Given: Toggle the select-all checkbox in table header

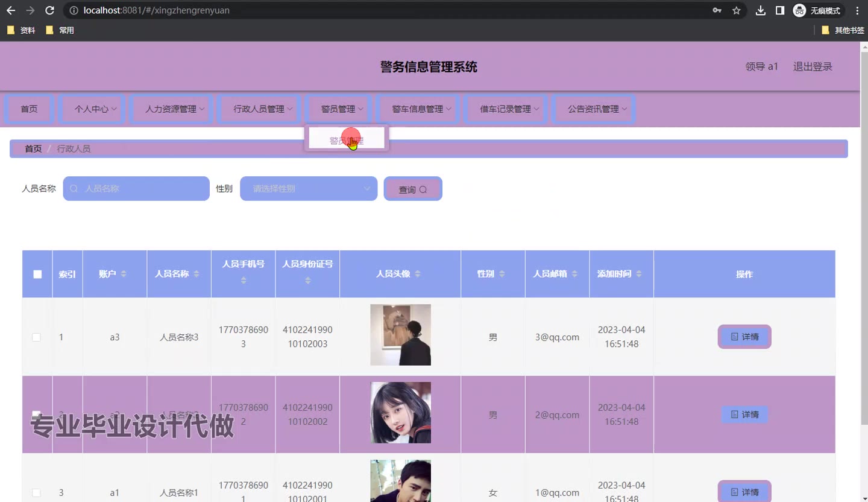Looking at the screenshot, I should click(x=37, y=274).
